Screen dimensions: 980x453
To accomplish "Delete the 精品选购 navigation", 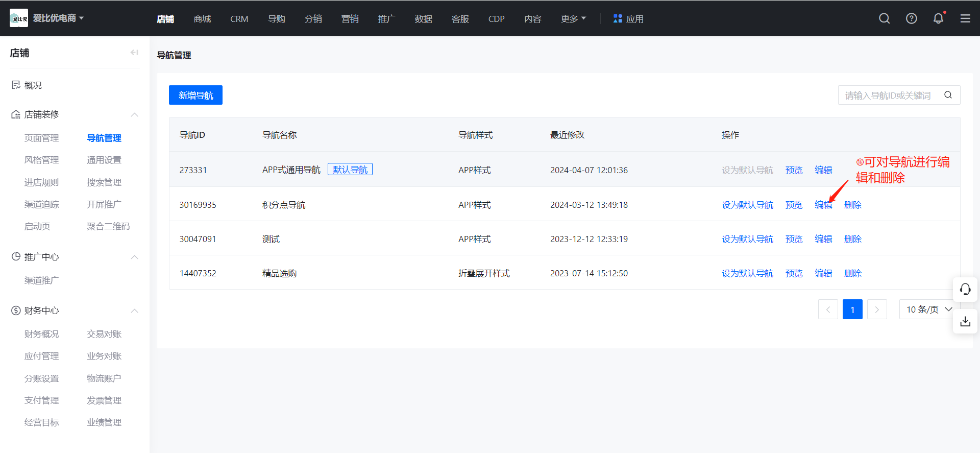I will (x=853, y=273).
